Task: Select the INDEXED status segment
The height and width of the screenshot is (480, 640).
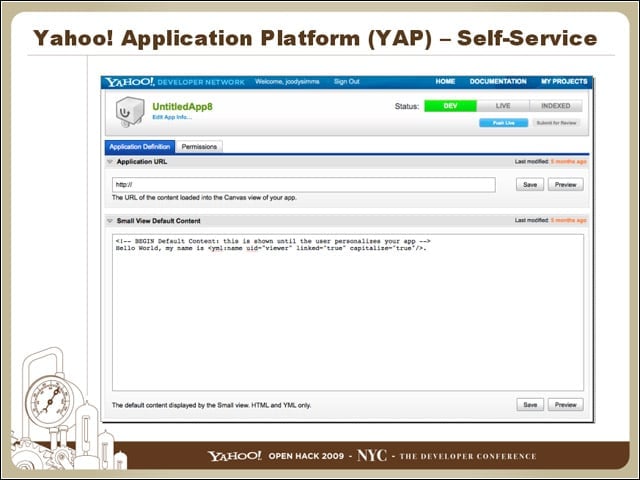Action: tap(556, 106)
